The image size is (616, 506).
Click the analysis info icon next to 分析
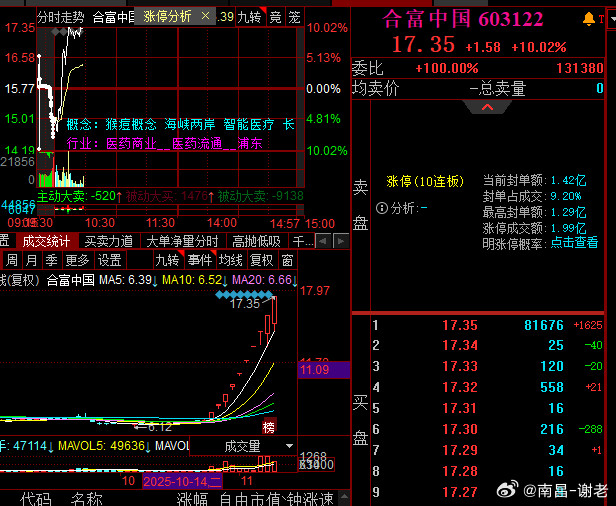tap(381, 208)
